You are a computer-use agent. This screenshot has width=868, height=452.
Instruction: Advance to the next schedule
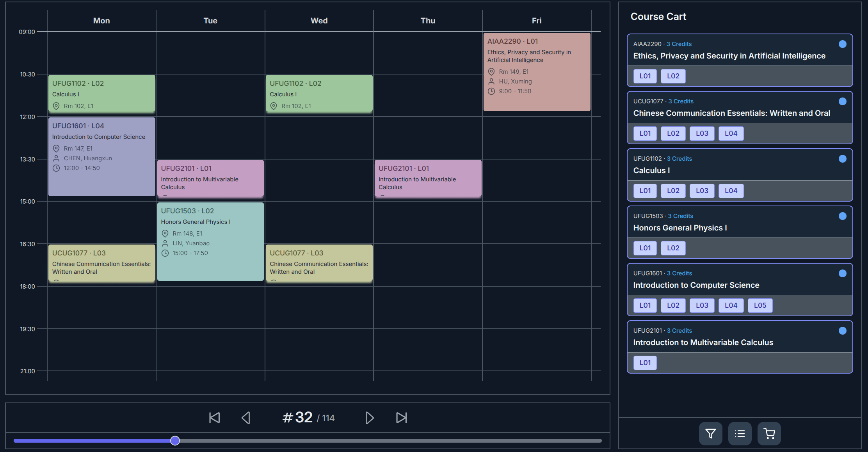[369, 418]
